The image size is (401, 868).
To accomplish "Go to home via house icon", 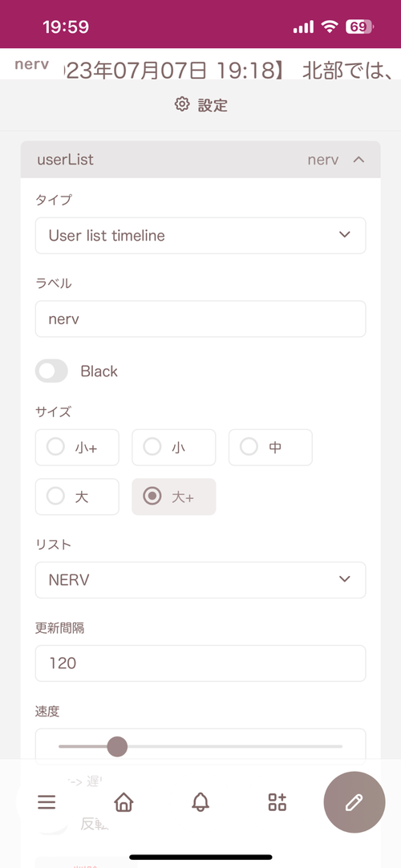I will coord(124,802).
